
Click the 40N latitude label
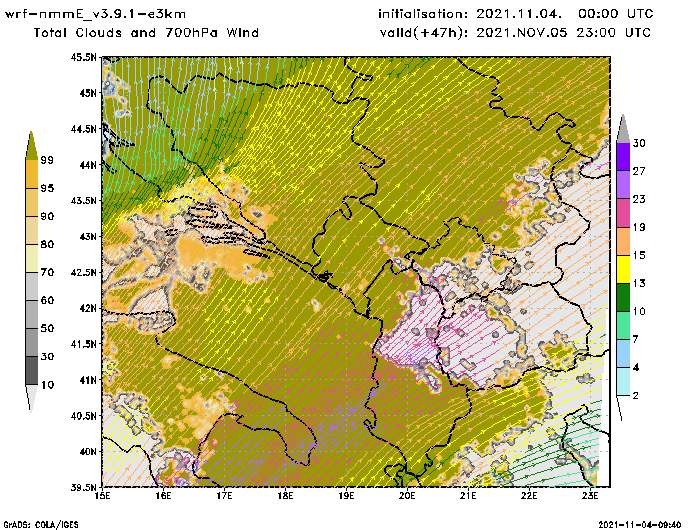click(88, 451)
